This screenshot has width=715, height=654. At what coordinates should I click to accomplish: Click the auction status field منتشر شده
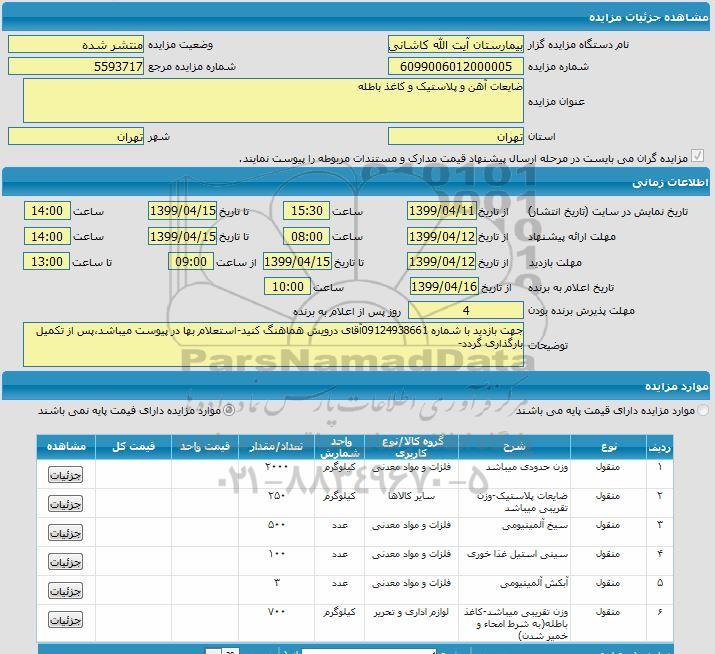point(76,44)
